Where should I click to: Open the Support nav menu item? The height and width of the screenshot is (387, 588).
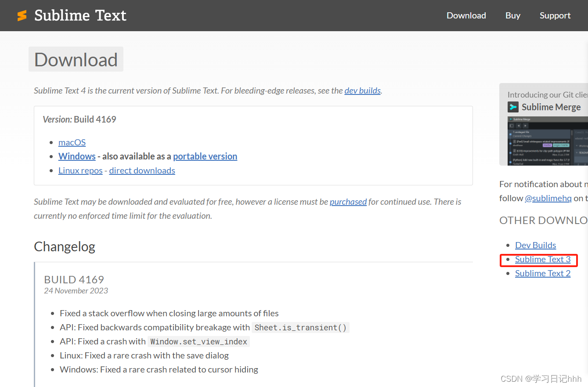[x=555, y=15]
